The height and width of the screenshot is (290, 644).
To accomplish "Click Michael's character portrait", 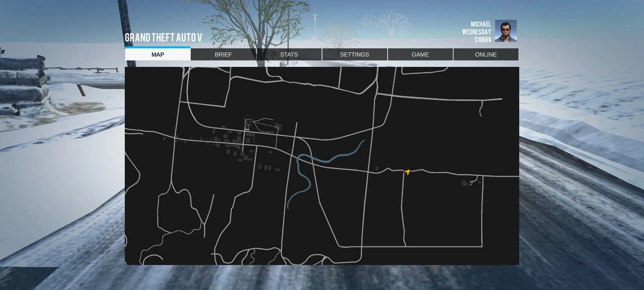I will (x=506, y=31).
